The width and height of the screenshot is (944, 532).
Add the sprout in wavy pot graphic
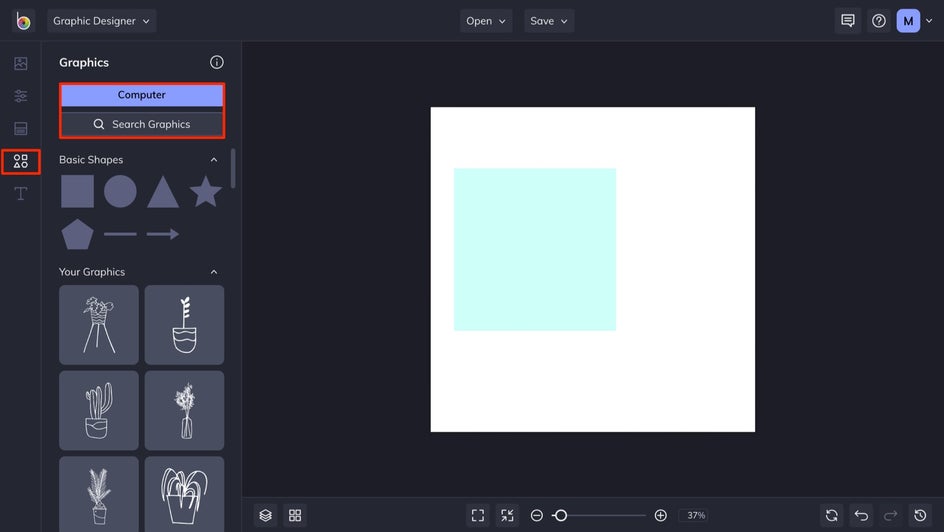pyautogui.click(x=184, y=325)
